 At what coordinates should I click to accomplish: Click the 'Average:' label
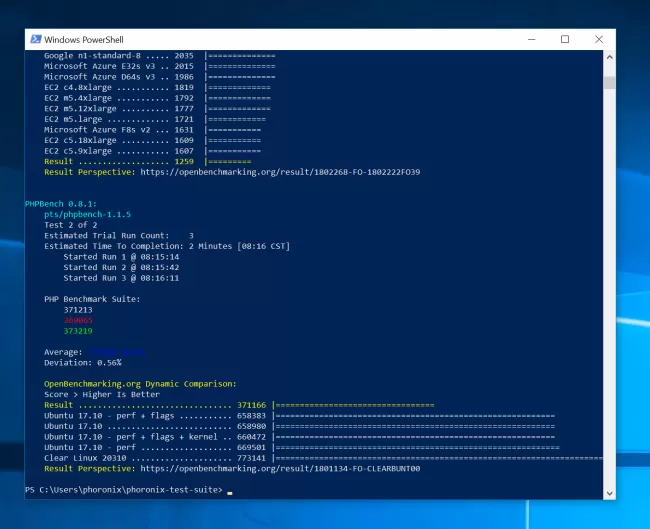coord(63,352)
